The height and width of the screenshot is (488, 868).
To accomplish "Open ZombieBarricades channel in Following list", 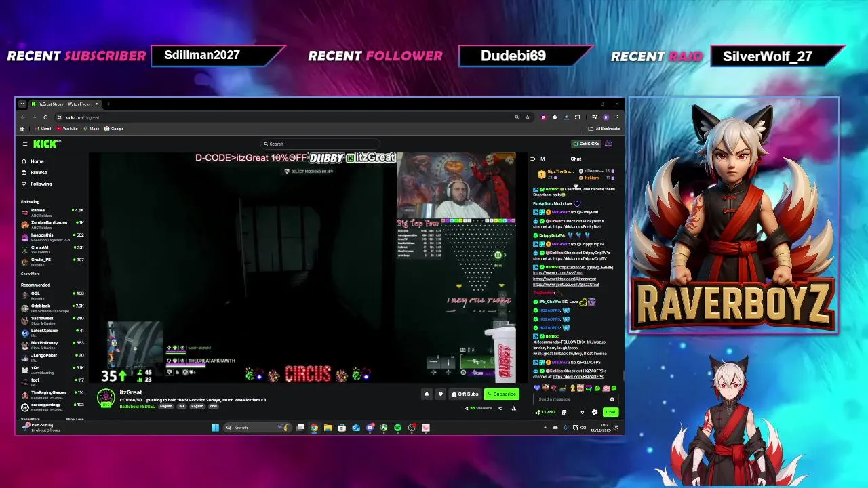I will (x=52, y=224).
